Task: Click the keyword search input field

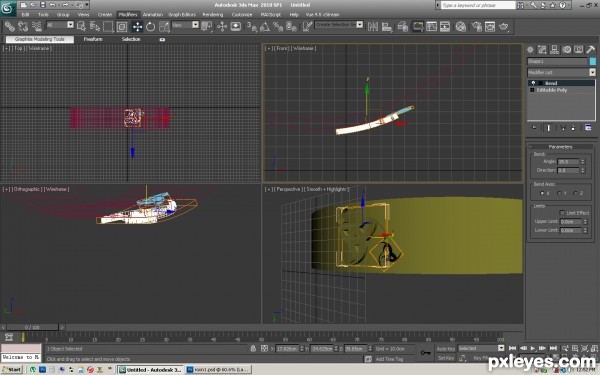Action: (478, 5)
